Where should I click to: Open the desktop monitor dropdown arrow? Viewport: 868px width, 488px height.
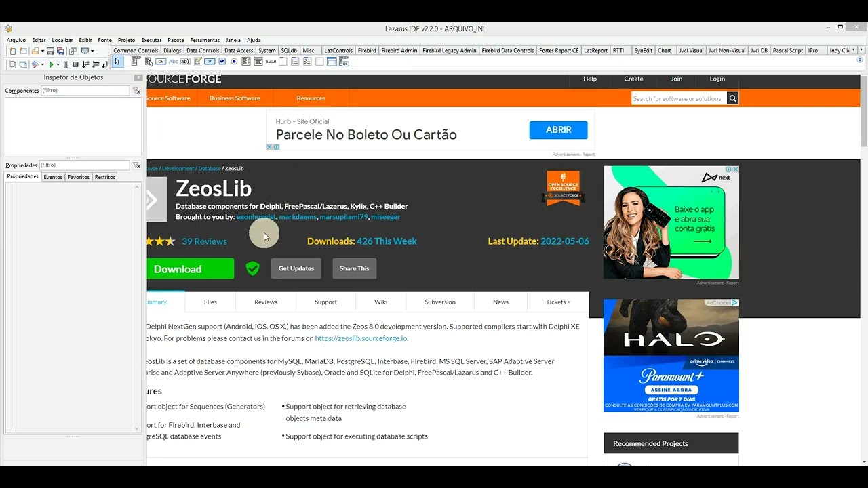click(x=92, y=52)
